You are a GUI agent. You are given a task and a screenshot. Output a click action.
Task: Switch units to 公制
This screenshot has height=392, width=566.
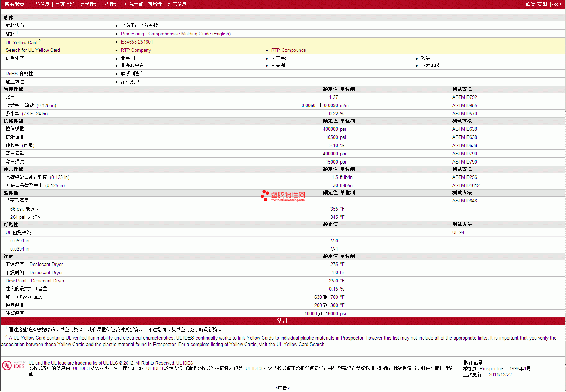pyautogui.click(x=557, y=4)
